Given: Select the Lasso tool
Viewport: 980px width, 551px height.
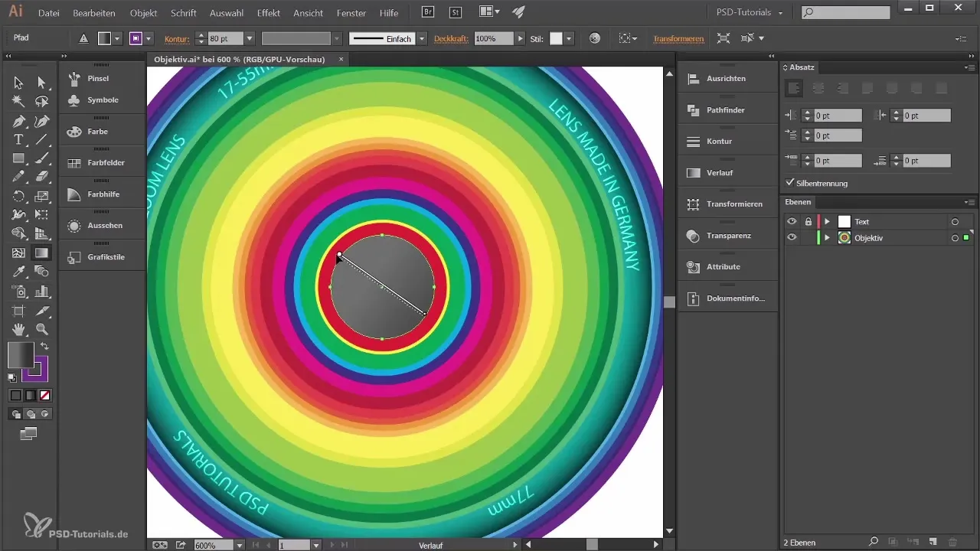Looking at the screenshot, I should (42, 102).
